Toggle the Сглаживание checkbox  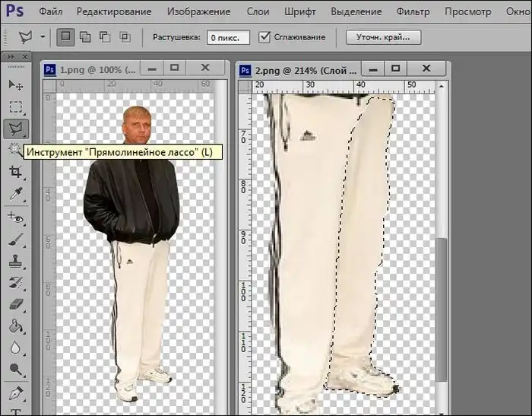click(x=264, y=37)
